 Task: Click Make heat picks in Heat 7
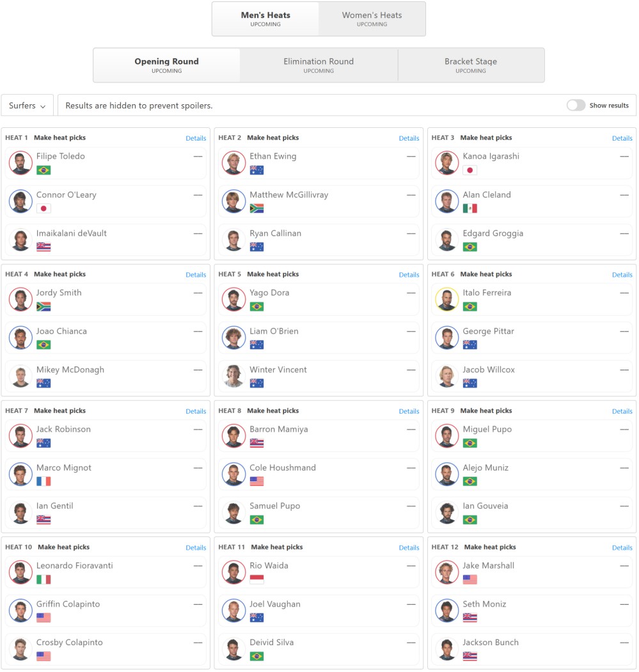coord(59,410)
